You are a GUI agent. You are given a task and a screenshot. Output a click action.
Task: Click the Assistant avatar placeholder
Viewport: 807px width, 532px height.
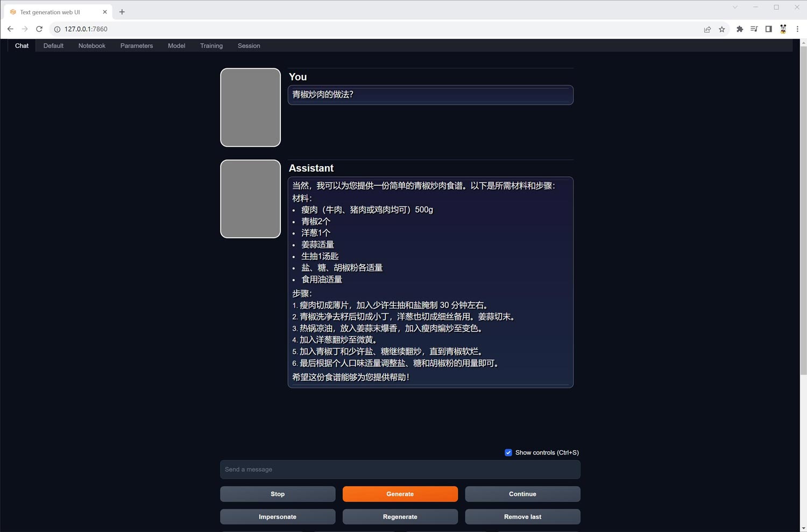[x=250, y=198]
